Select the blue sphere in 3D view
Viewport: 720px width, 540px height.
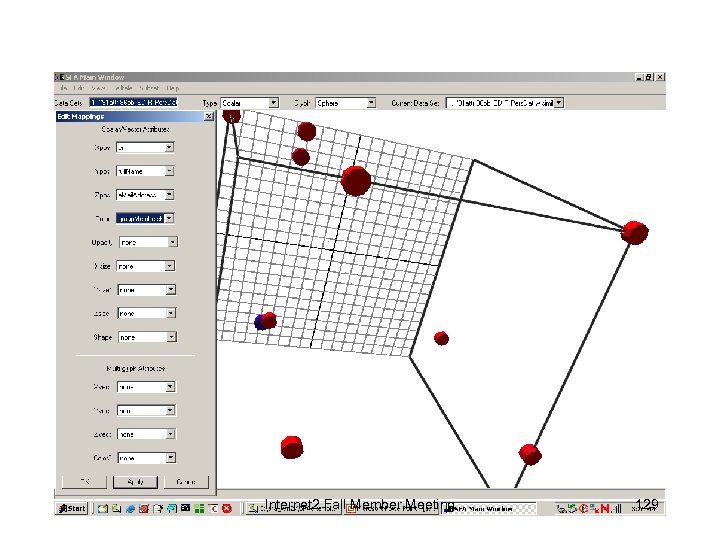click(259, 322)
